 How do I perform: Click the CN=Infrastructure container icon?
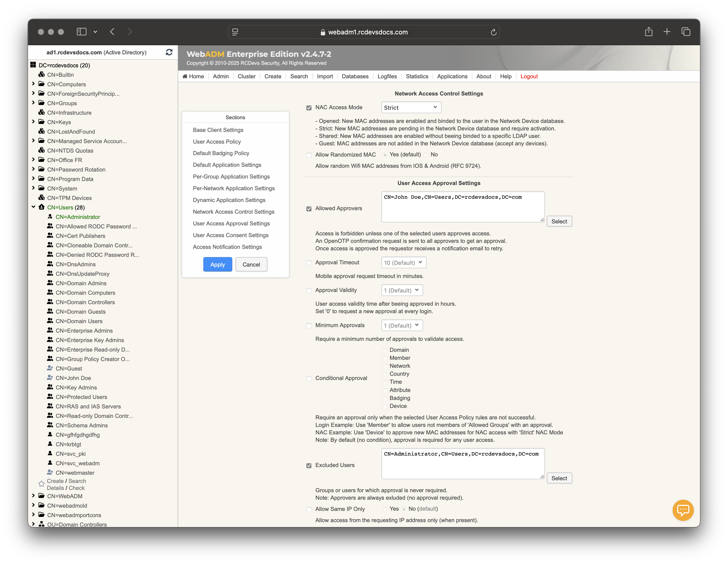coord(41,112)
